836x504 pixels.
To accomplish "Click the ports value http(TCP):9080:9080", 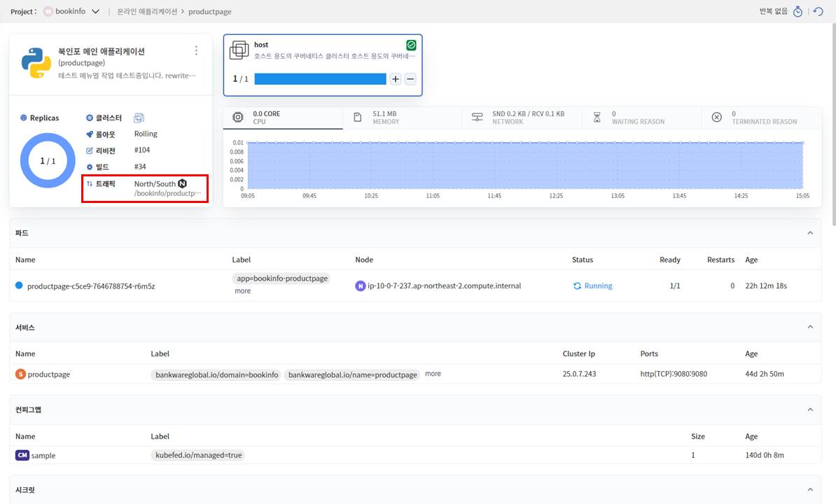I will (x=674, y=374).
